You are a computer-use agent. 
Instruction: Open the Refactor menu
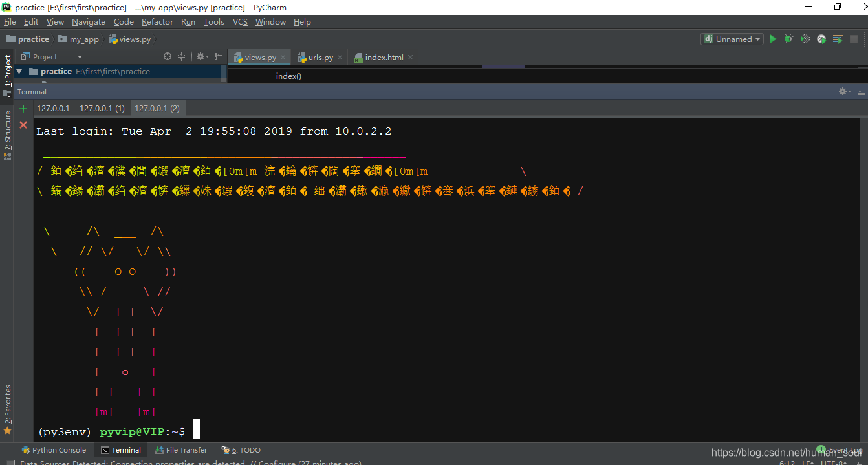pos(157,21)
